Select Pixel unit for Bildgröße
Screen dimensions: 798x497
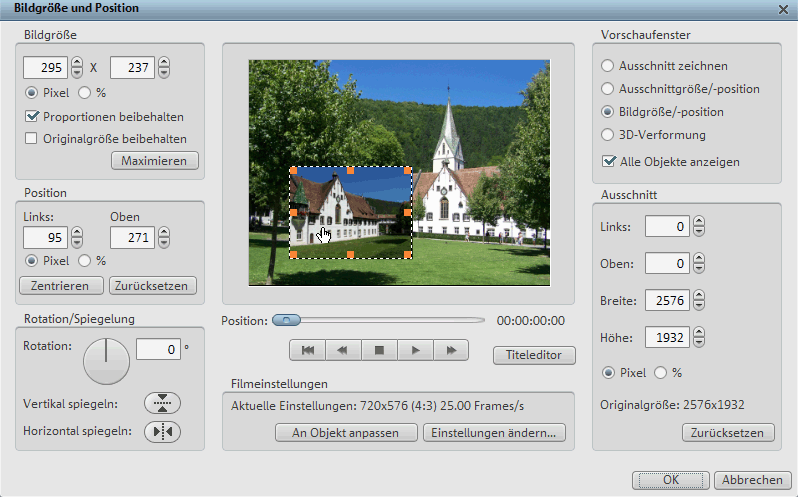32,93
